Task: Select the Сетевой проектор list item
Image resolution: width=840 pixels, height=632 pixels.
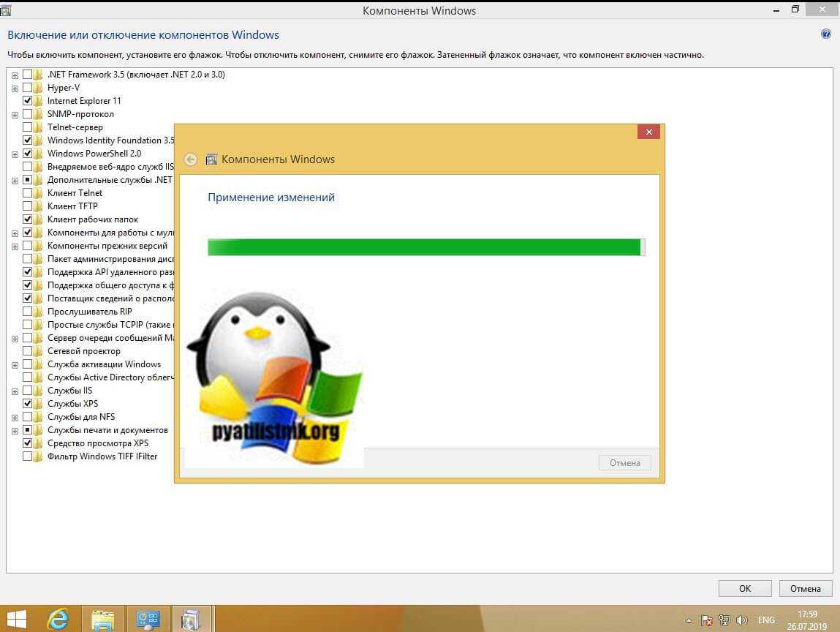Action: 83,351
